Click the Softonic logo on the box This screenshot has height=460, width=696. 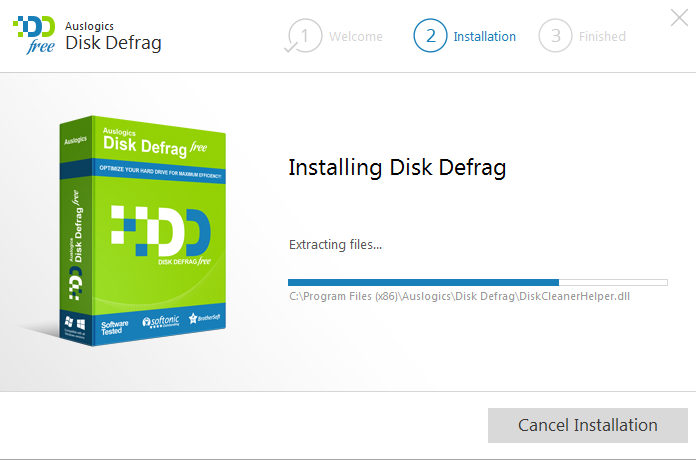[x=160, y=322]
